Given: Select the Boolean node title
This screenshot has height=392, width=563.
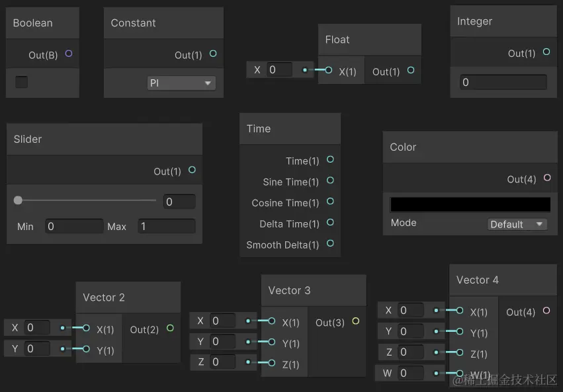Looking at the screenshot, I should 32,23.
